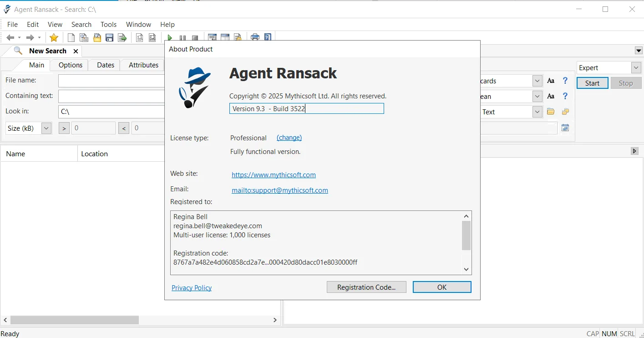Open the Size (kB) unit dropdown
Viewport: 644px width, 338px height.
[x=46, y=128]
